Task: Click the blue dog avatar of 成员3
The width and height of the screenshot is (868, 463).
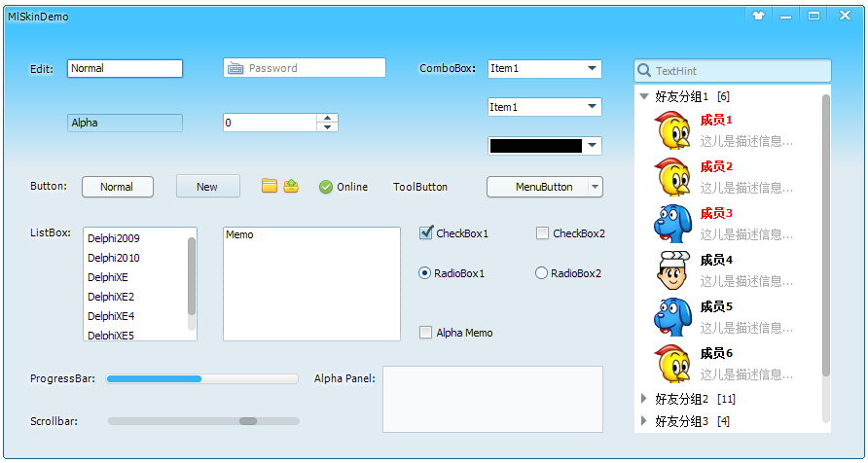Action: click(672, 224)
